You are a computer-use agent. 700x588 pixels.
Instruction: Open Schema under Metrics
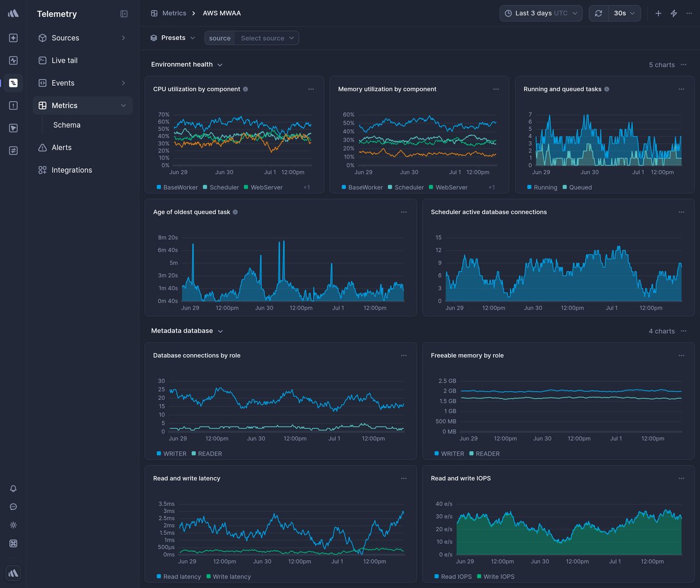coord(67,125)
